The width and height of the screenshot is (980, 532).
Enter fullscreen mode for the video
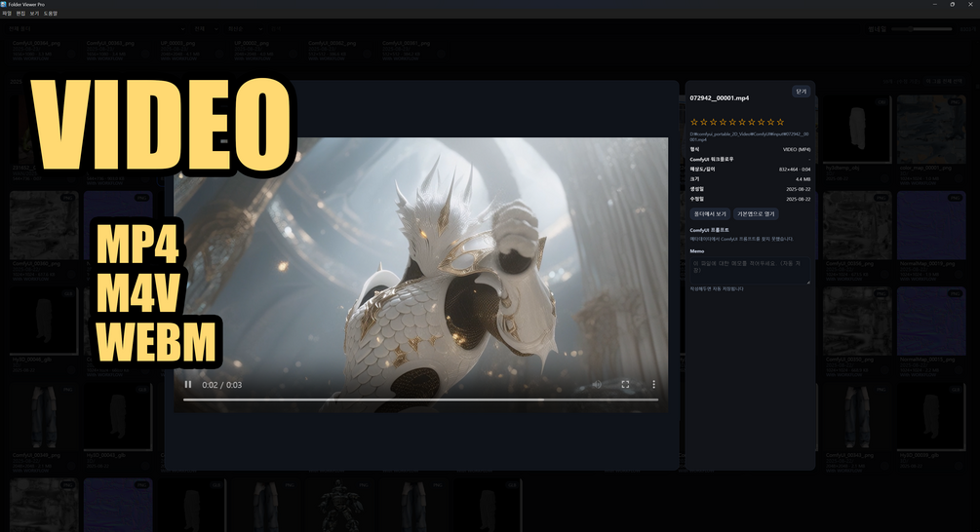(625, 385)
